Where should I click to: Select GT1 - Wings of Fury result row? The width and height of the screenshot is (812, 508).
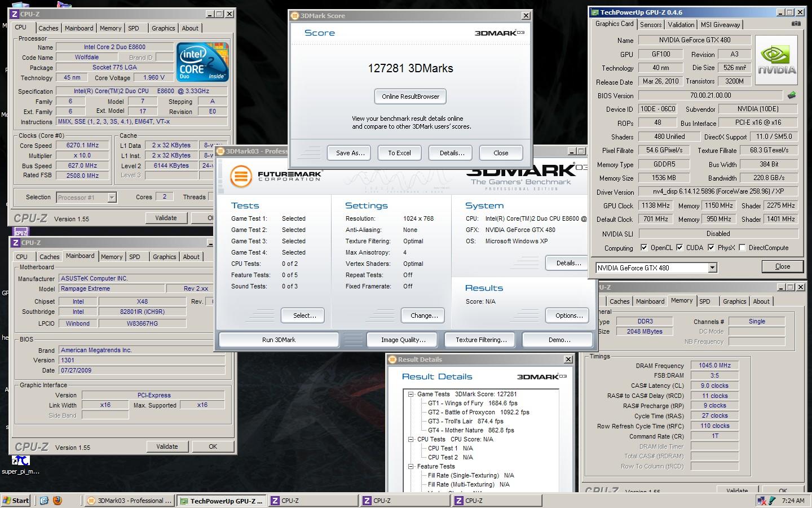pos(473,403)
